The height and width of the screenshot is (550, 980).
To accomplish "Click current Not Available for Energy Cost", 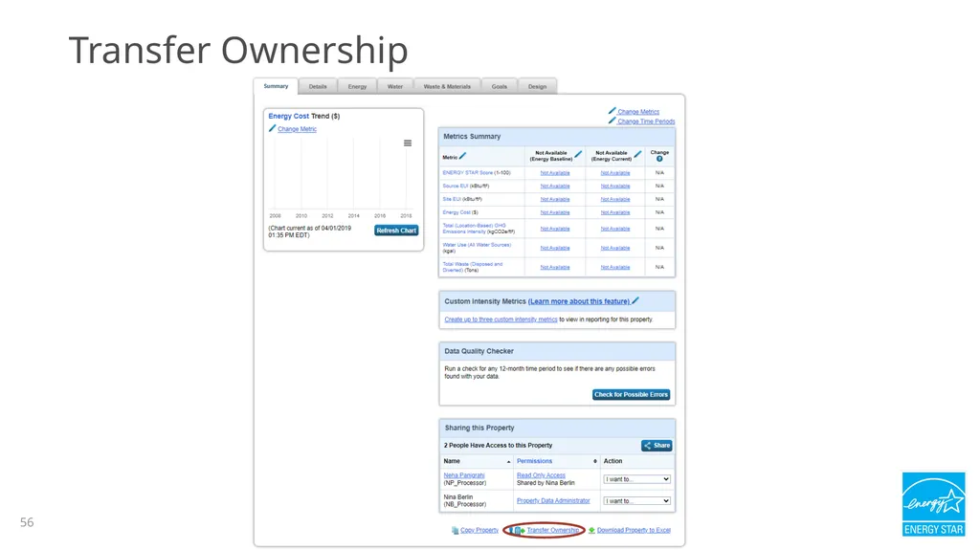I will 615,212.
